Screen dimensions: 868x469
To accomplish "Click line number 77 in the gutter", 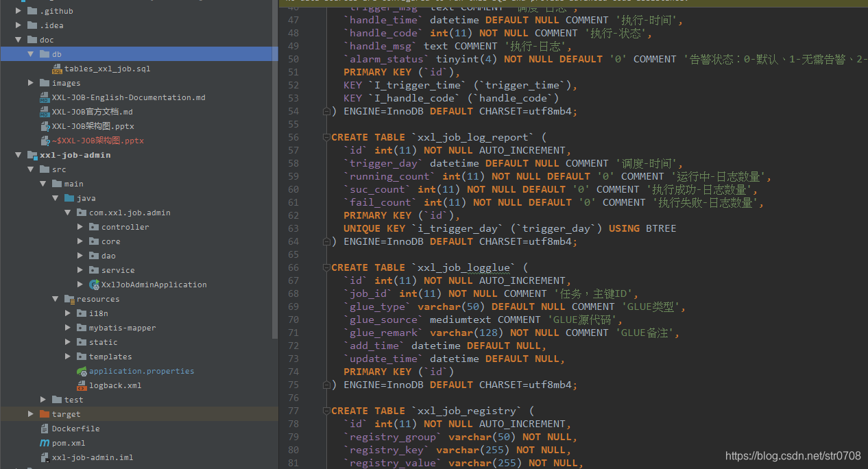I will [293, 411].
